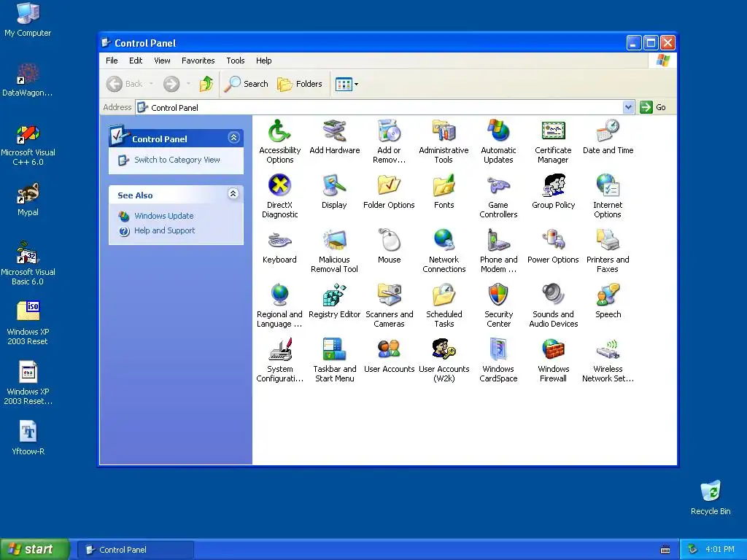
Task: Select Control Panel taskbar button
Action: [136, 550]
